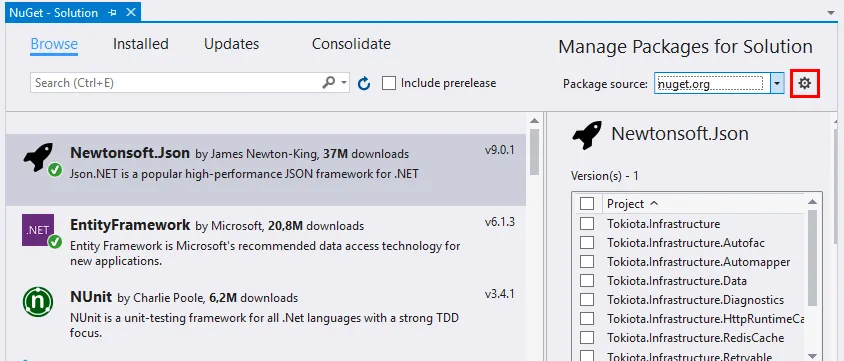Click v3.4.1 version of NUnit

499,294
